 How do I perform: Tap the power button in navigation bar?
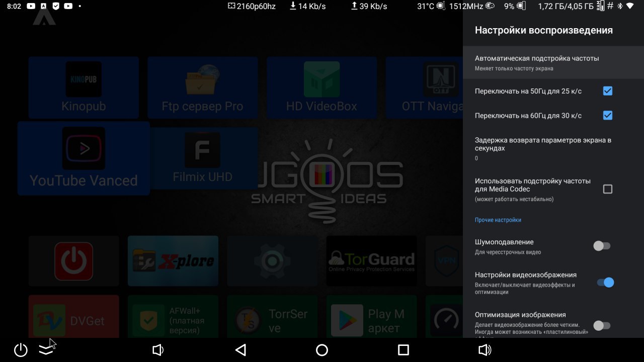click(21, 350)
